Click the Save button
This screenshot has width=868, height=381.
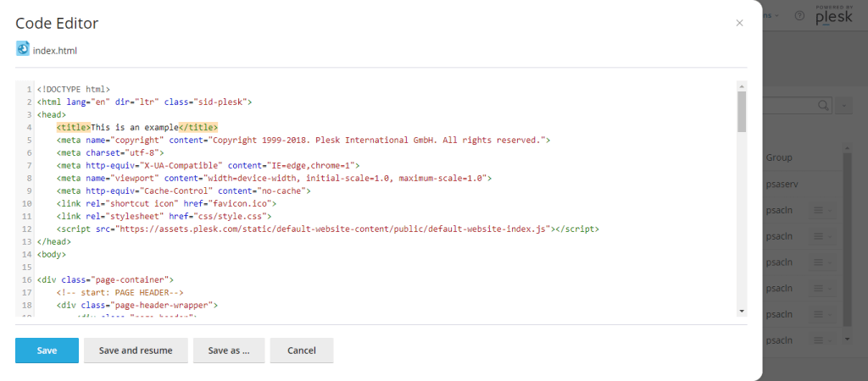click(x=47, y=351)
